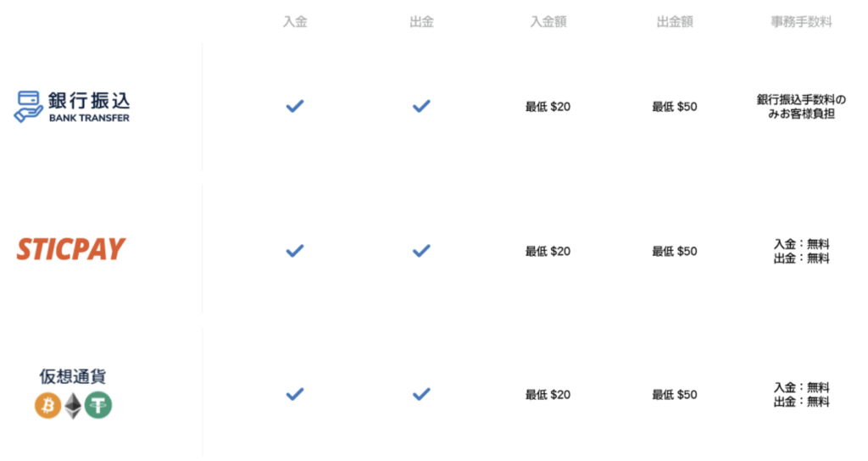Click the 銀行振込 BANK TRANSFER label

point(88,107)
